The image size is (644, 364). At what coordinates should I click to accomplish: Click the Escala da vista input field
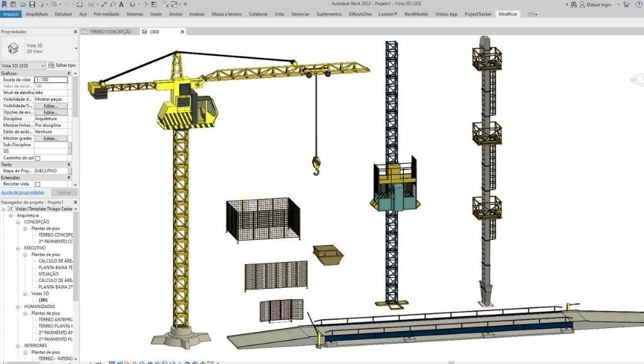[50, 80]
